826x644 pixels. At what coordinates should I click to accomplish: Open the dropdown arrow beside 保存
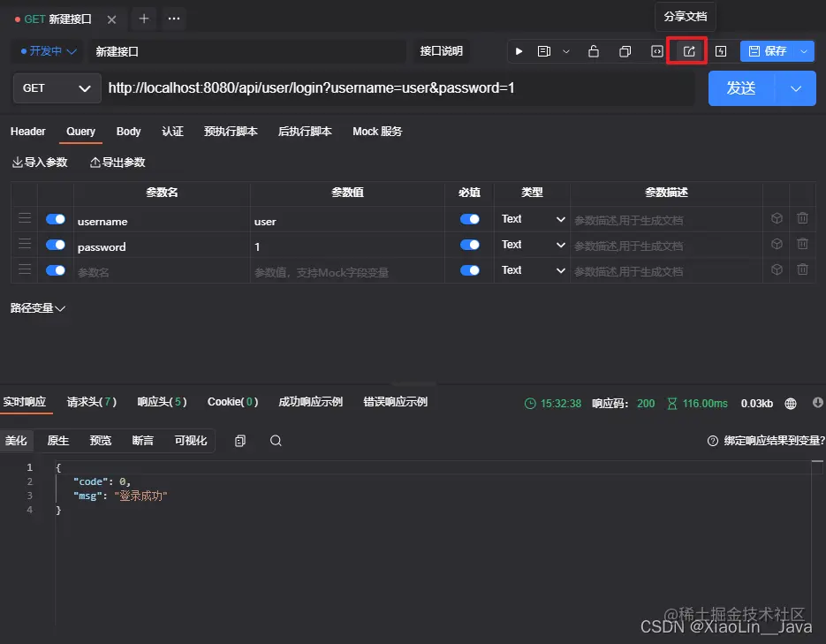click(x=804, y=51)
